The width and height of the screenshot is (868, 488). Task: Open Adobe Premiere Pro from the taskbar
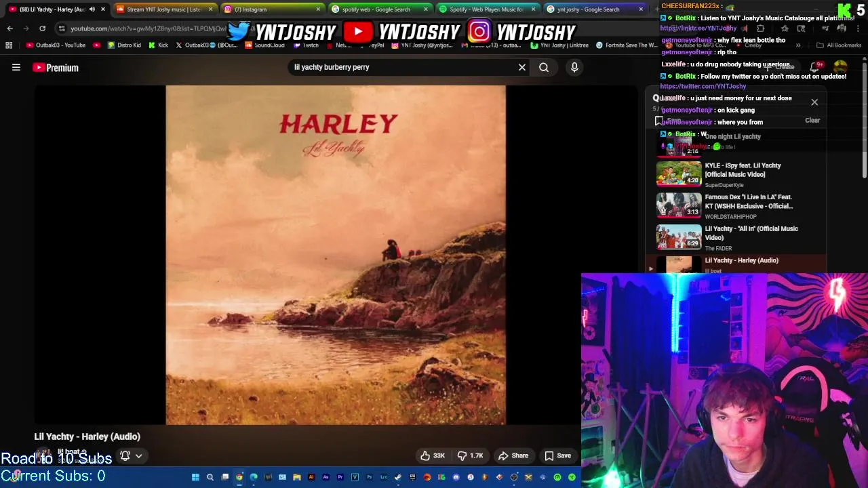pos(340,477)
